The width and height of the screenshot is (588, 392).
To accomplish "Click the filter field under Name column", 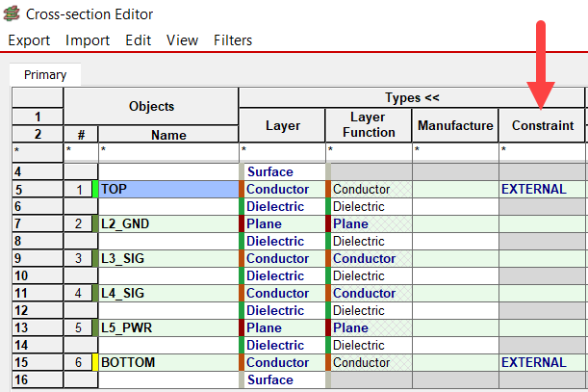I will 168,151.
